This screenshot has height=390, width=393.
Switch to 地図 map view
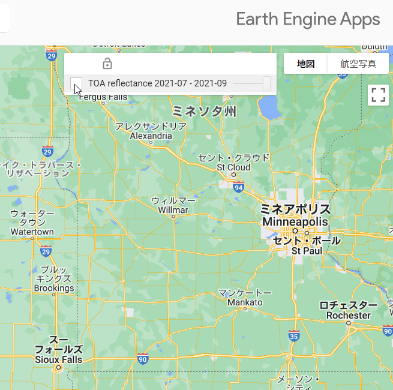pyautogui.click(x=306, y=64)
